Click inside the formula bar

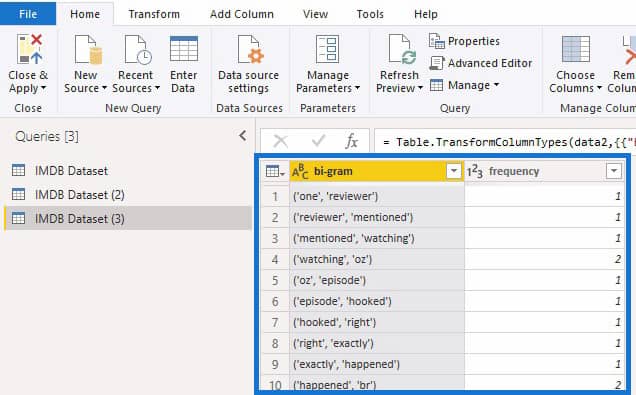point(505,142)
